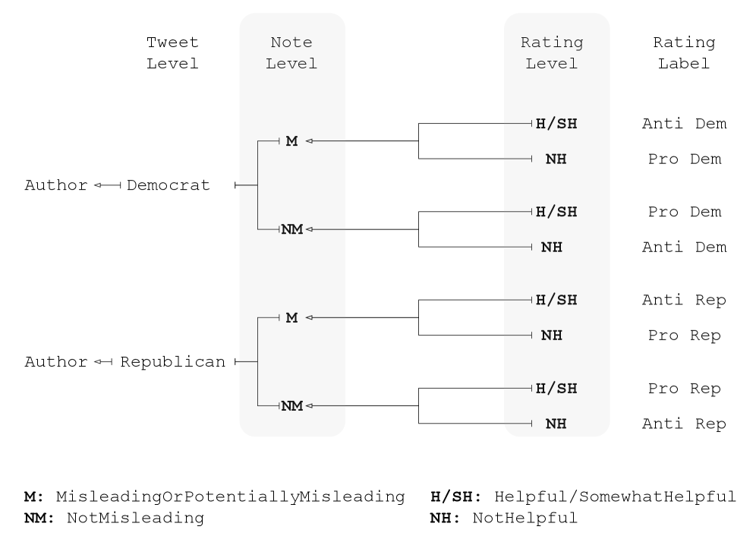Screen dimensions: 756x536
Task: Click the Anti Rep label in the bottom row
Action: pyautogui.click(x=684, y=424)
